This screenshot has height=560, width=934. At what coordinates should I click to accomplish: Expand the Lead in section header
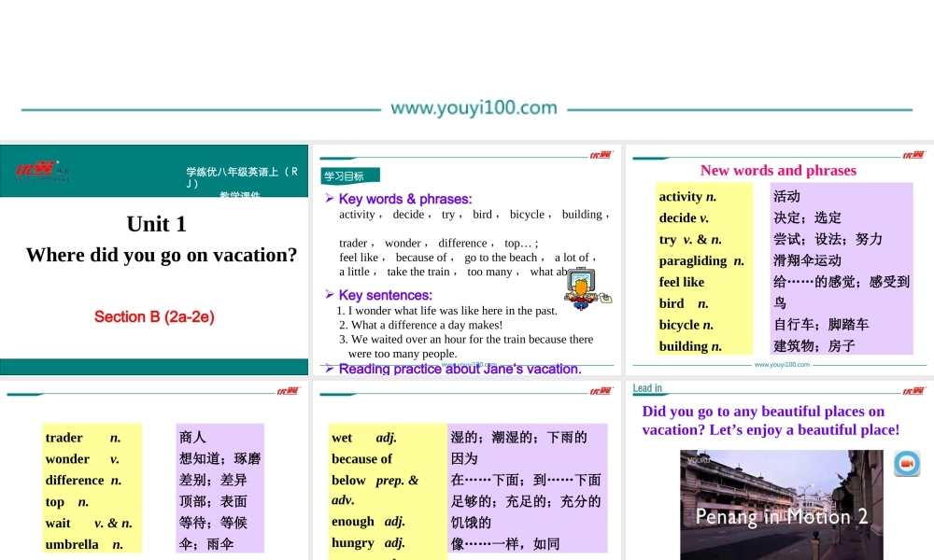point(648,387)
